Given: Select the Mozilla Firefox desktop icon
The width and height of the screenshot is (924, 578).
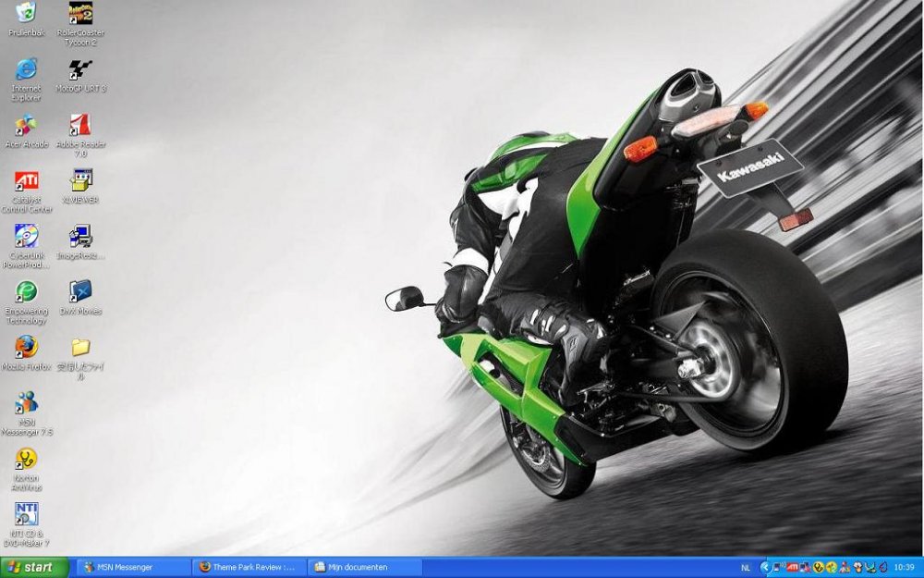Looking at the screenshot, I should coord(26,348).
